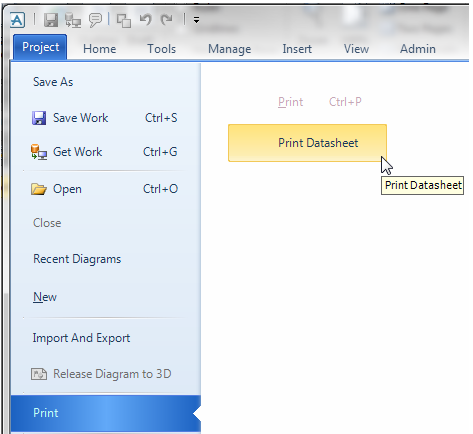This screenshot has width=473, height=434.
Task: Click the Get Work icon in quick access toolbar
Action: tap(73, 20)
